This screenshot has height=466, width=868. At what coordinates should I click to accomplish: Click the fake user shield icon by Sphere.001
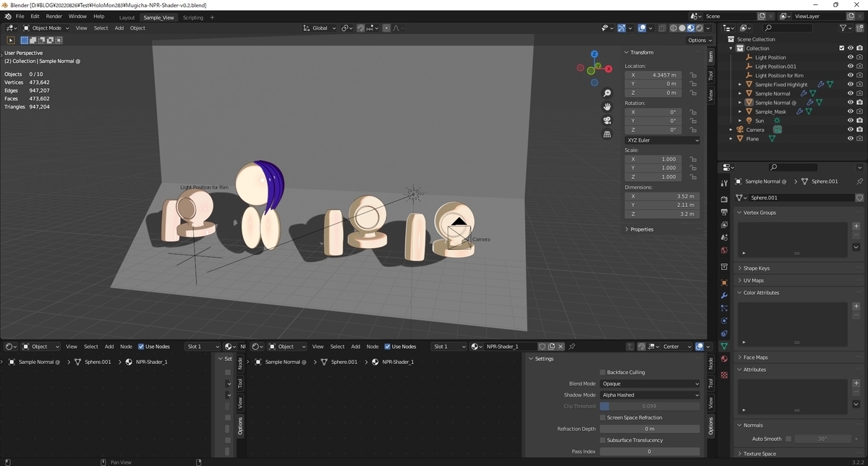[x=859, y=198]
